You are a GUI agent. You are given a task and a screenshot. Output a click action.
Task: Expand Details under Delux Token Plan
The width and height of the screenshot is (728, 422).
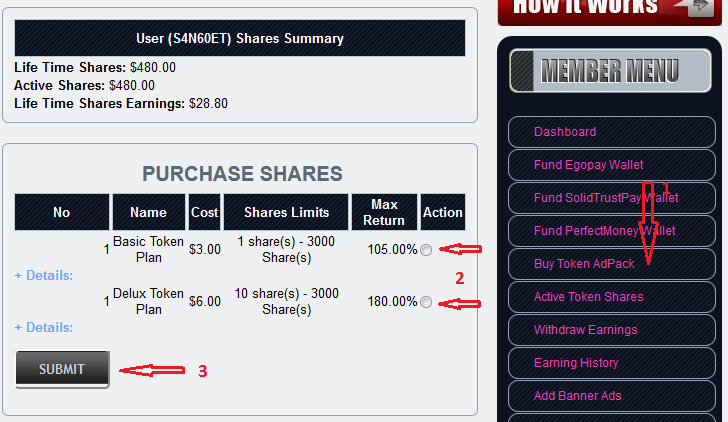click(43, 327)
